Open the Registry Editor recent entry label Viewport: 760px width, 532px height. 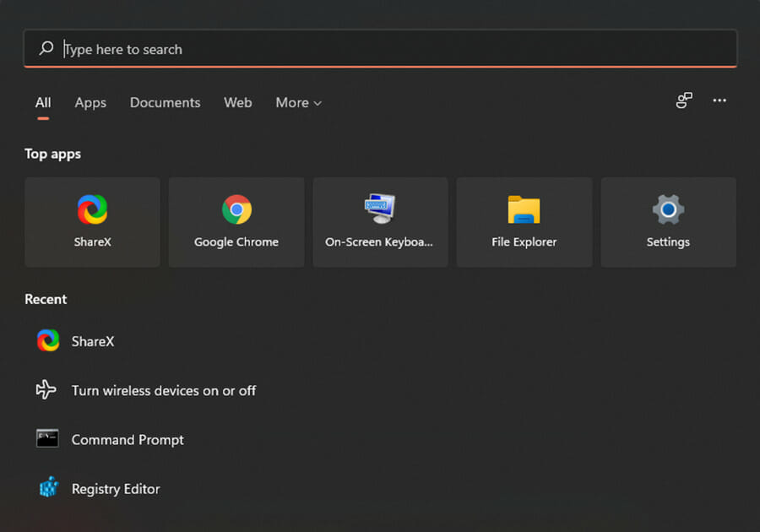pos(116,488)
